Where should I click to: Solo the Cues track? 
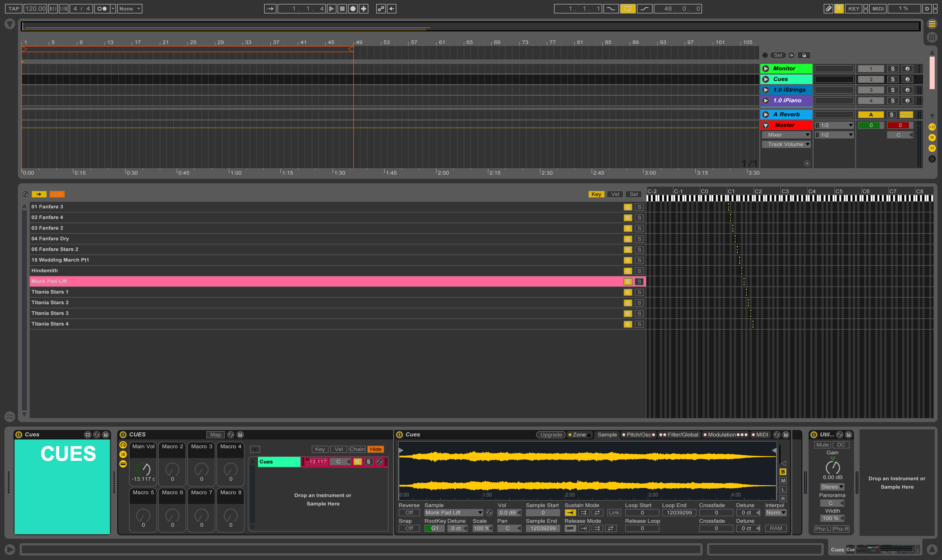tap(892, 79)
